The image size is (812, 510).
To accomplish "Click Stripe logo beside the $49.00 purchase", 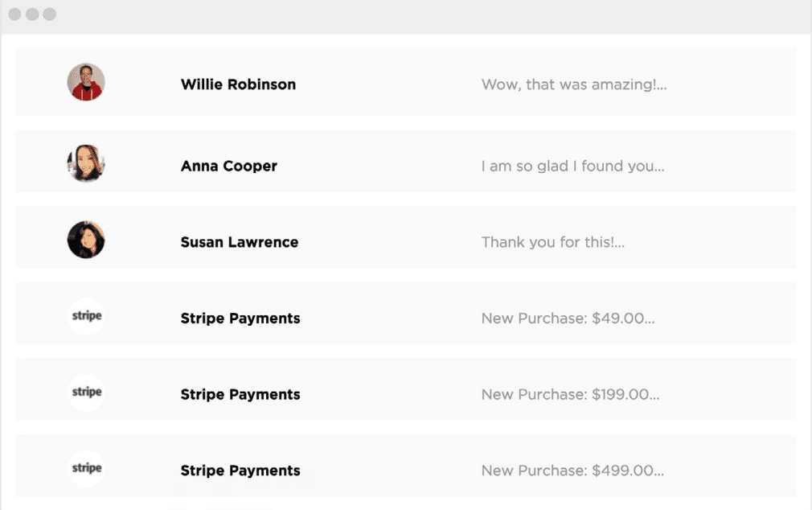I will (86, 316).
